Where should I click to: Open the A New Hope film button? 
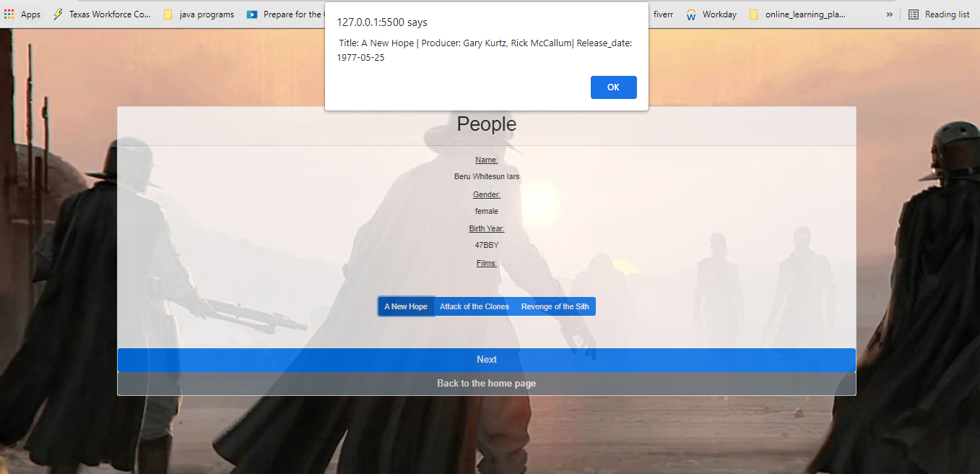406,306
